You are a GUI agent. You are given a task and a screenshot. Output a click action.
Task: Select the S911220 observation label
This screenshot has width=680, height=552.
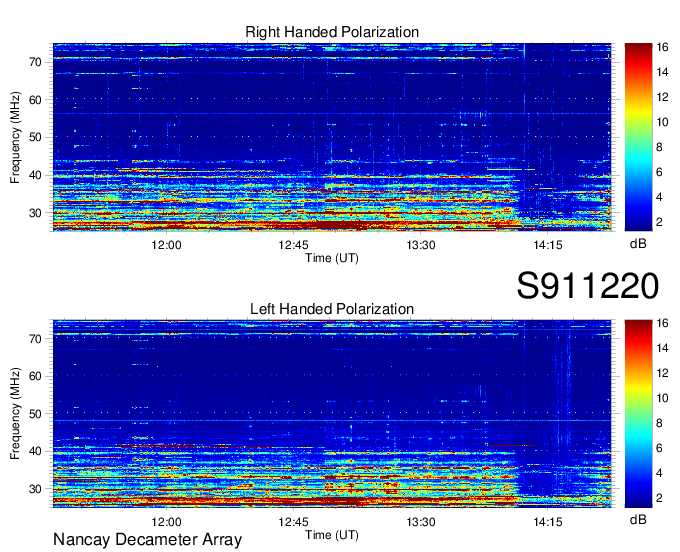[x=588, y=285]
